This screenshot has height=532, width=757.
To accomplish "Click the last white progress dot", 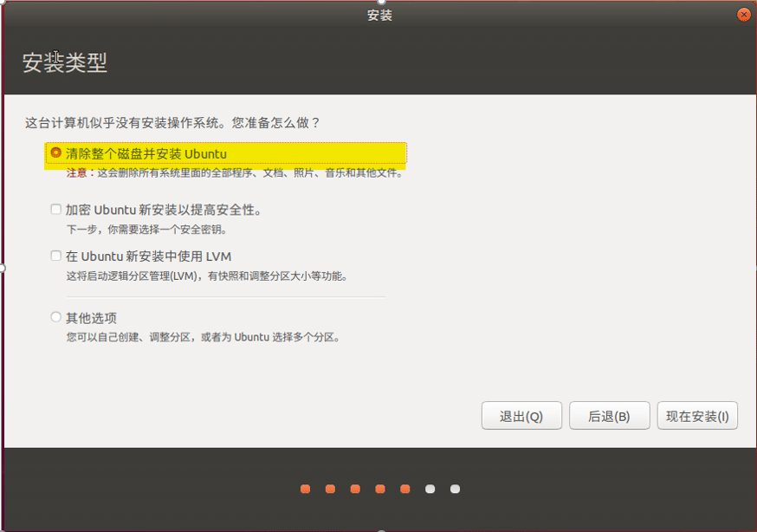I will click(455, 489).
